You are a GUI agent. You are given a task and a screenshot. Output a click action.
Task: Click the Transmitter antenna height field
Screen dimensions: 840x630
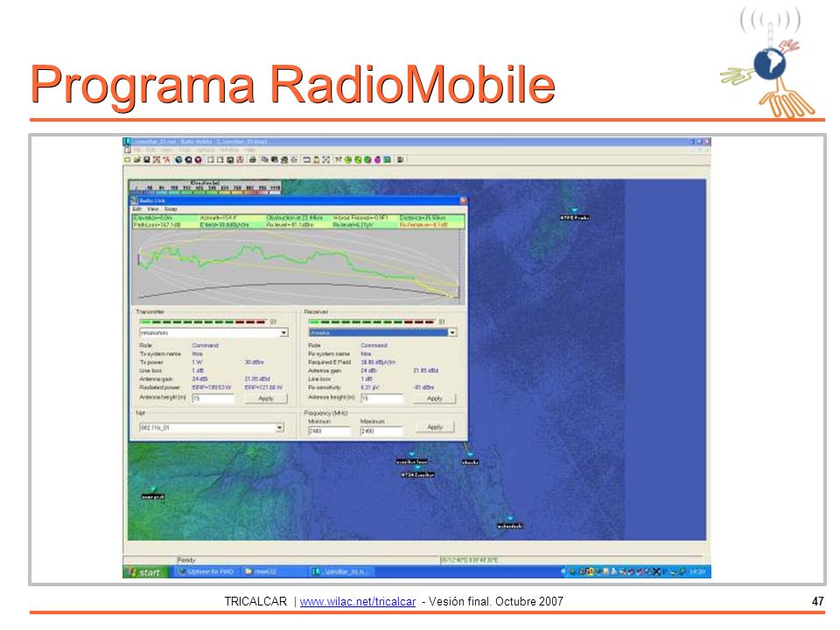point(213,399)
